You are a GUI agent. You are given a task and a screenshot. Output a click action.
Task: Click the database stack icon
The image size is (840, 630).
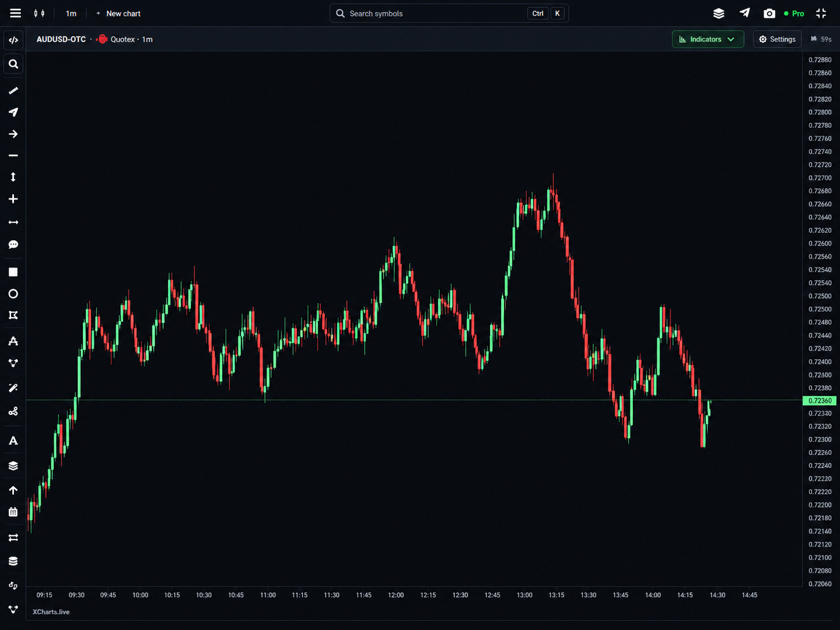[x=13, y=561]
